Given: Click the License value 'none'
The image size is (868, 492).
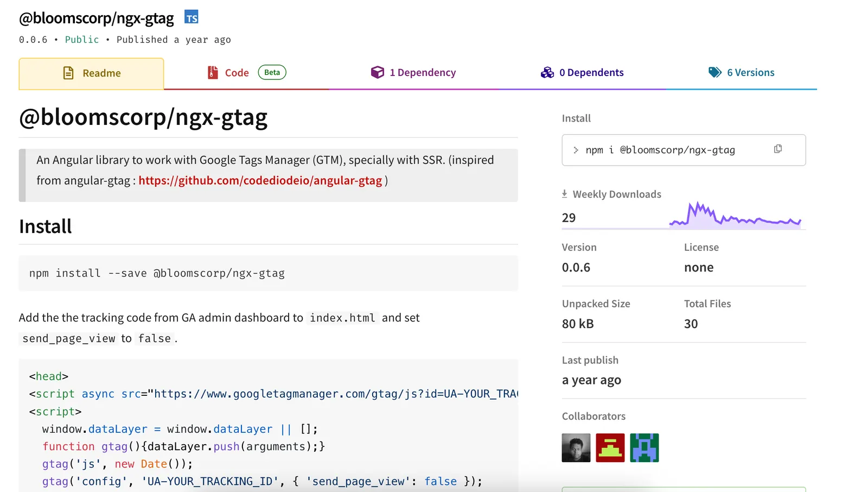Looking at the screenshot, I should pyautogui.click(x=699, y=267).
